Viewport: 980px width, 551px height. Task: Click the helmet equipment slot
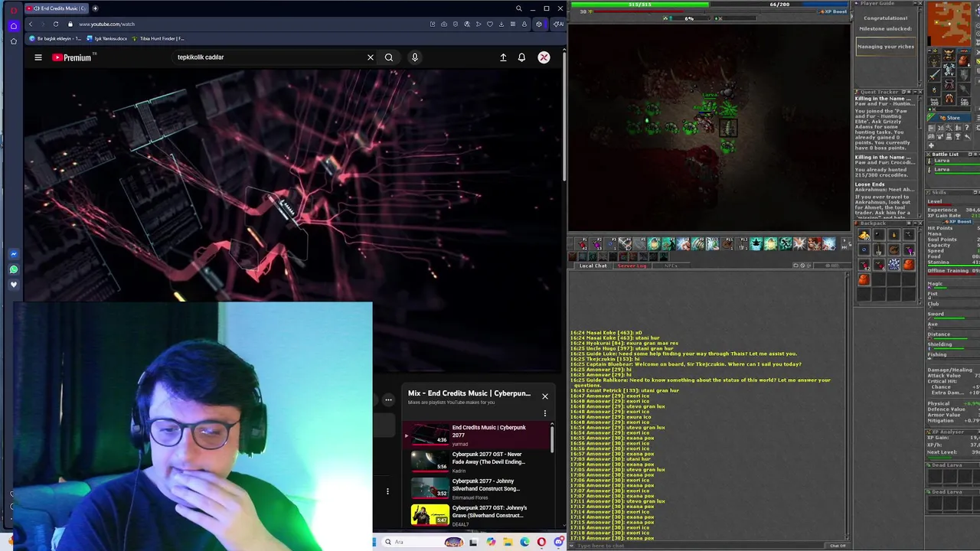pyautogui.click(x=949, y=56)
